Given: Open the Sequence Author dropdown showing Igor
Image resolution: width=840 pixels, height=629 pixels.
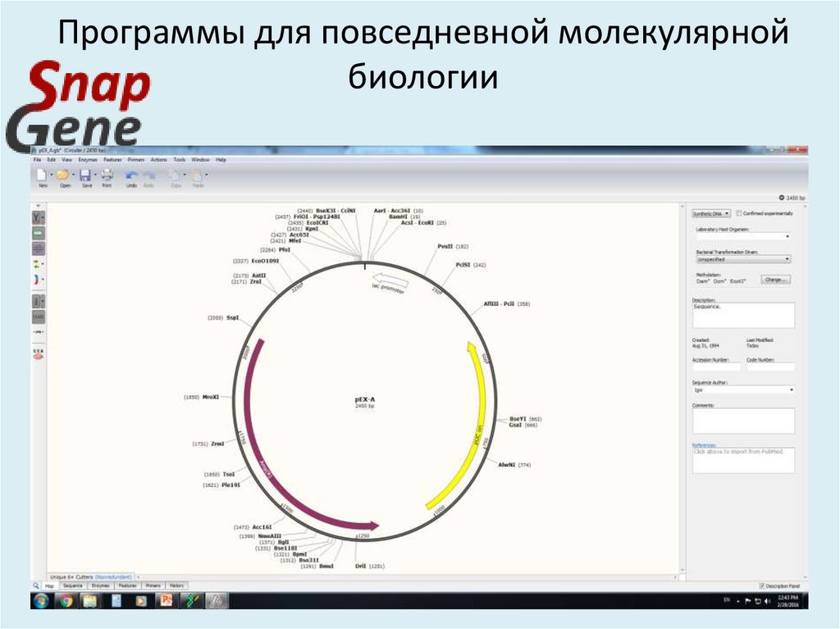Looking at the screenshot, I should (742, 389).
